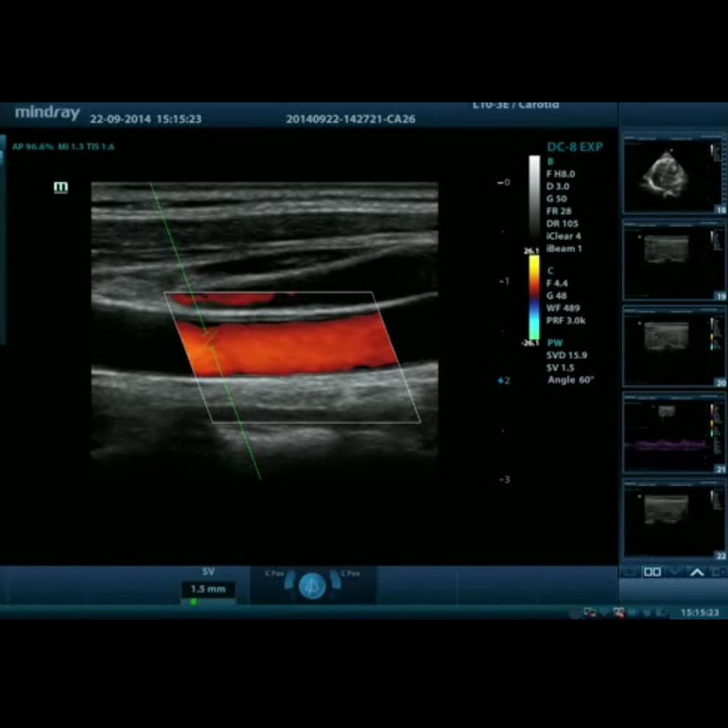
Task: Toggle the C color mode group
Action: [549, 270]
